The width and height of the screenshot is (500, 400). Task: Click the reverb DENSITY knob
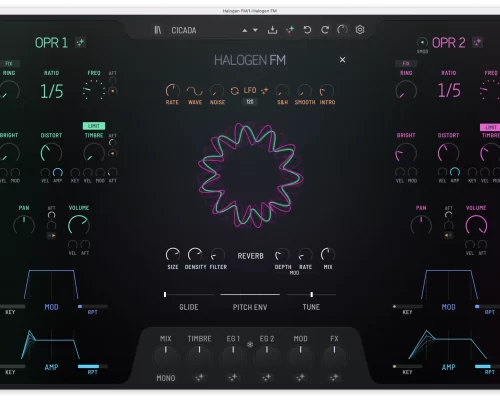point(195,255)
